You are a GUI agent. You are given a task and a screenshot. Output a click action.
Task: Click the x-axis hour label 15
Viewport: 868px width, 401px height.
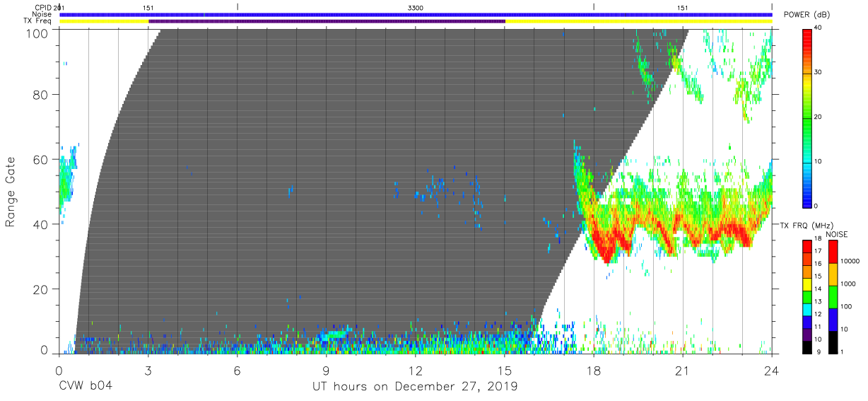coord(505,370)
